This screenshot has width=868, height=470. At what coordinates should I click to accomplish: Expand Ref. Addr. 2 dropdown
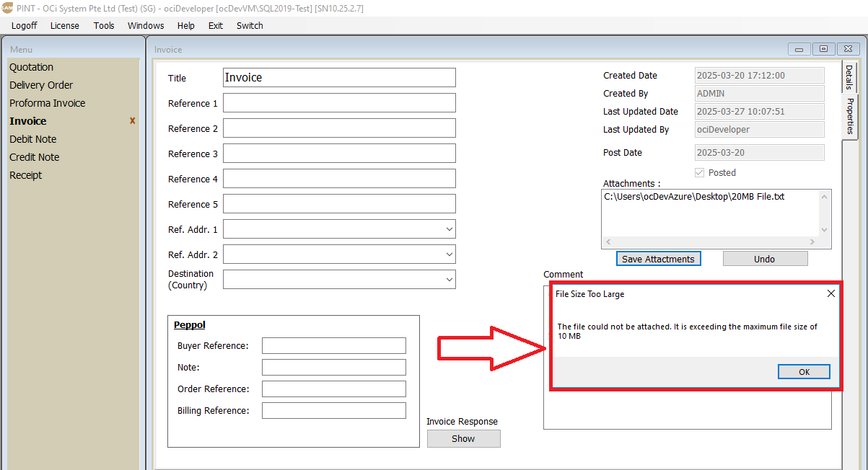(x=450, y=255)
